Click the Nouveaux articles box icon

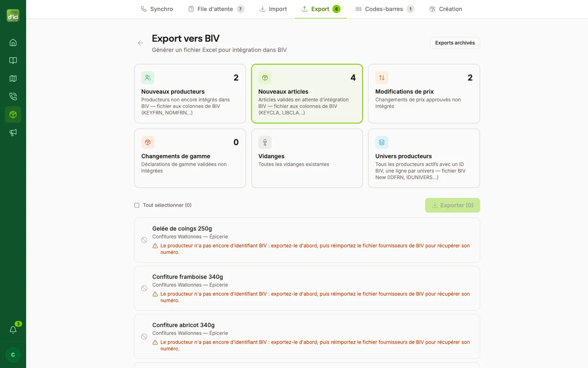tap(265, 78)
